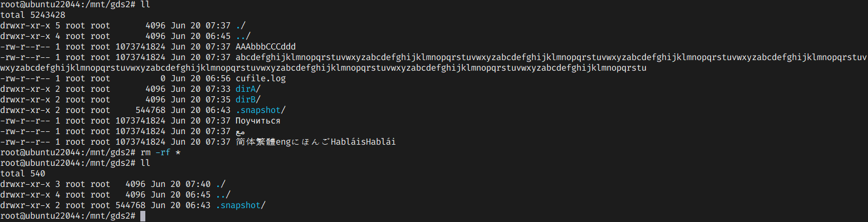Click the 'total 5243428' line
This screenshot has height=222, width=868.
[x=33, y=15]
